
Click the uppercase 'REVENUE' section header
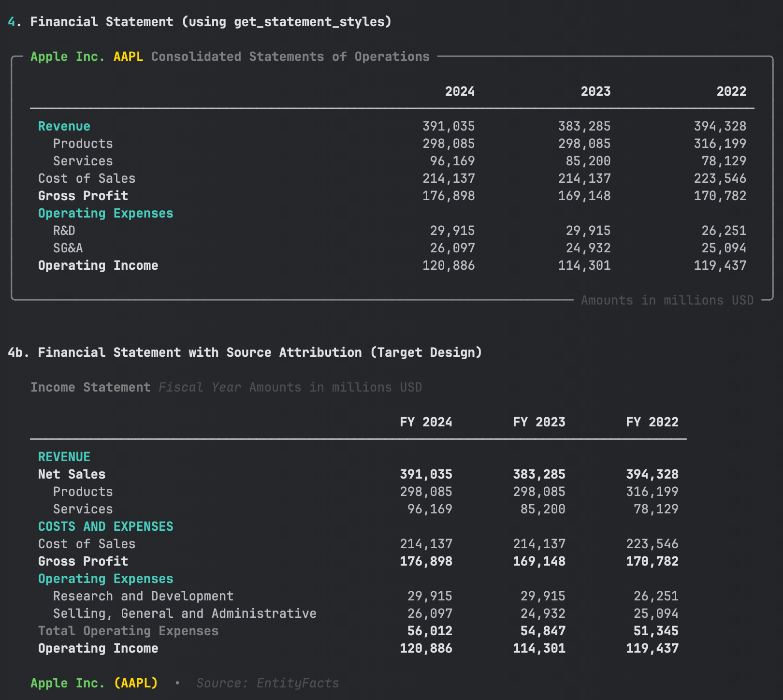64,457
